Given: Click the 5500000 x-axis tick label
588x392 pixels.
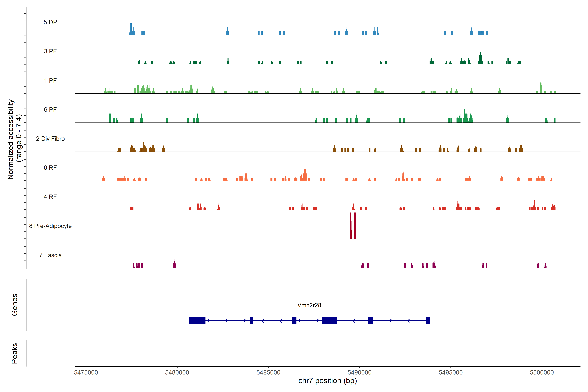Looking at the screenshot, I should pyautogui.click(x=542, y=372).
